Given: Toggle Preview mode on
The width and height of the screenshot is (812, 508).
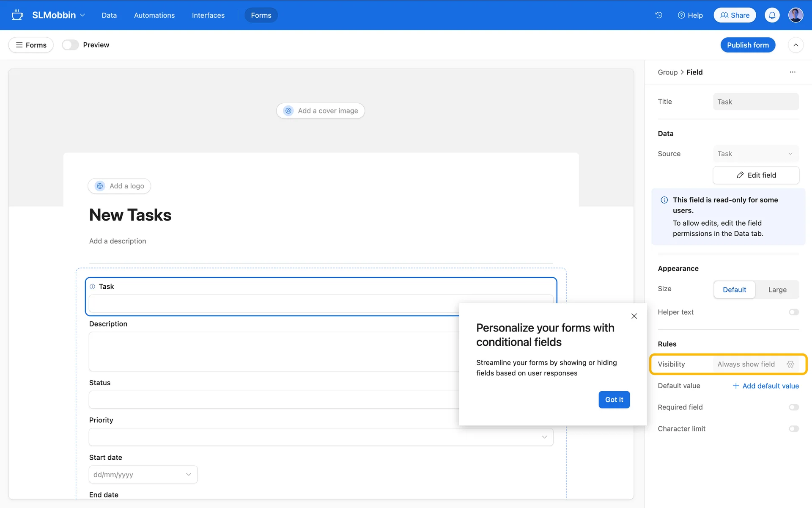Looking at the screenshot, I should coord(70,45).
